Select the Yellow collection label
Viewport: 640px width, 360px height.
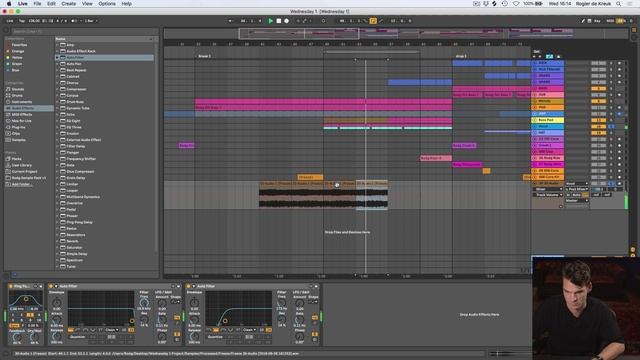click(17, 58)
